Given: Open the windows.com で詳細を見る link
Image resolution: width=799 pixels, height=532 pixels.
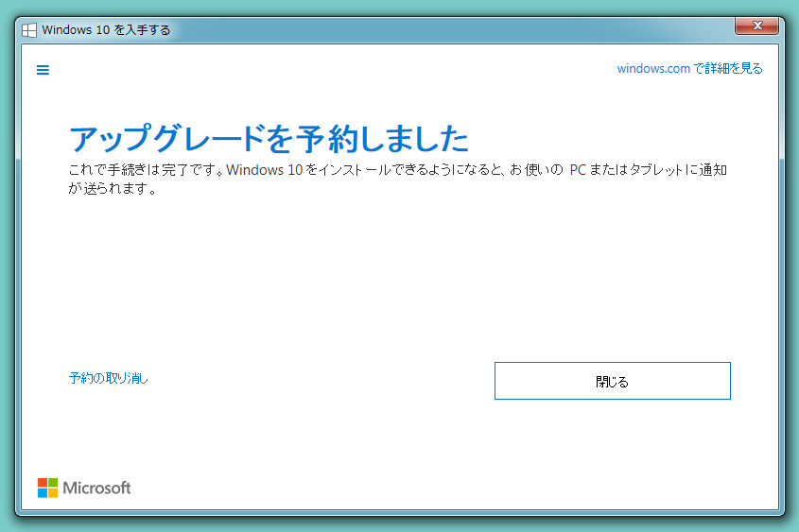Looking at the screenshot, I should [x=689, y=68].
